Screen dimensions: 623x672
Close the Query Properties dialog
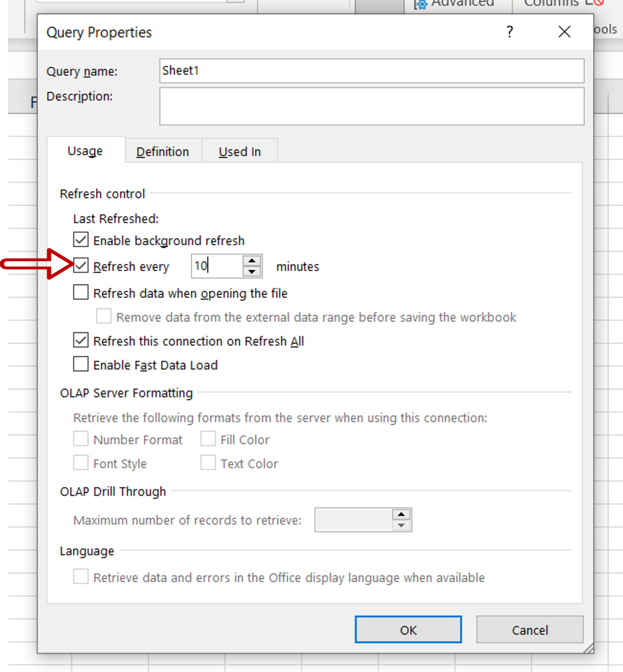[564, 32]
